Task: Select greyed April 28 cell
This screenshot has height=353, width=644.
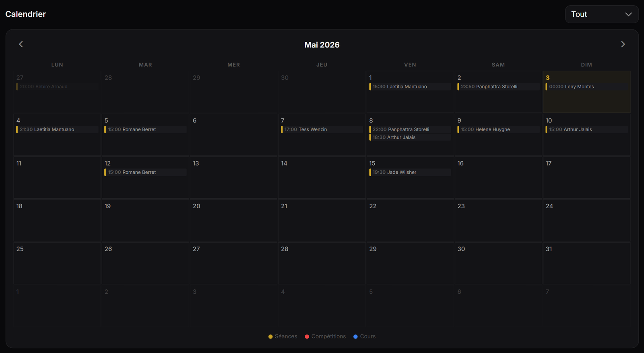Action: click(145, 92)
